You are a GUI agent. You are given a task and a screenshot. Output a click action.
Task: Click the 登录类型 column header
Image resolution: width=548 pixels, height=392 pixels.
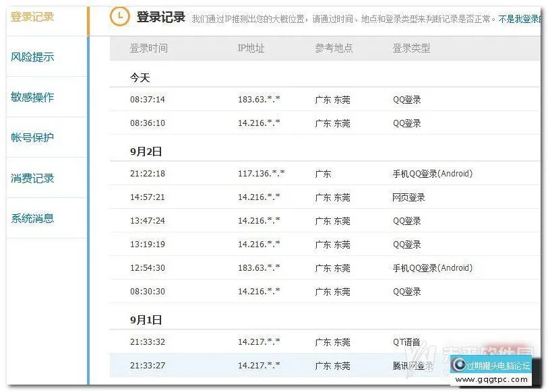[x=411, y=48]
